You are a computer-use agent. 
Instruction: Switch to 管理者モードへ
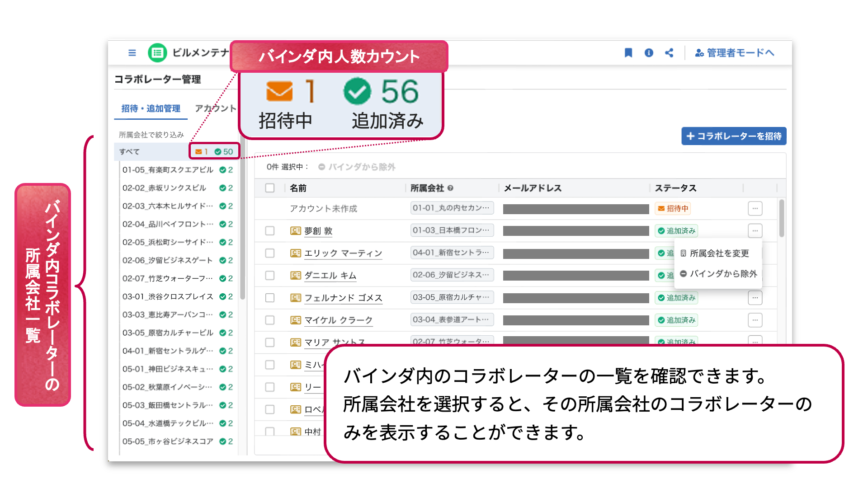[735, 53]
